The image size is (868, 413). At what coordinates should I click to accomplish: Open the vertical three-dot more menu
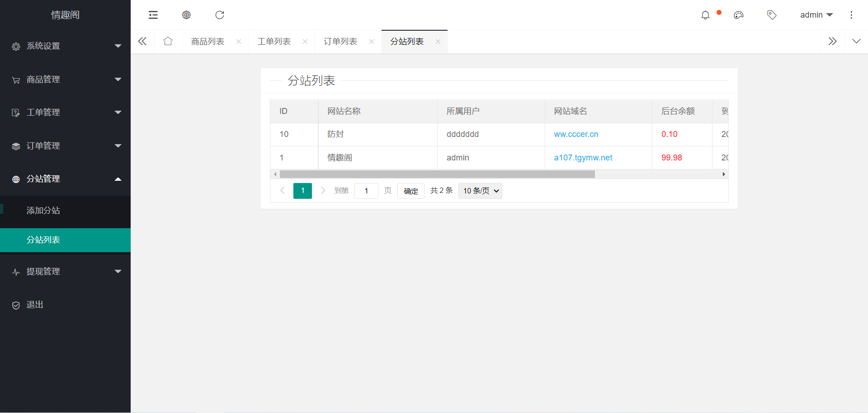(851, 15)
